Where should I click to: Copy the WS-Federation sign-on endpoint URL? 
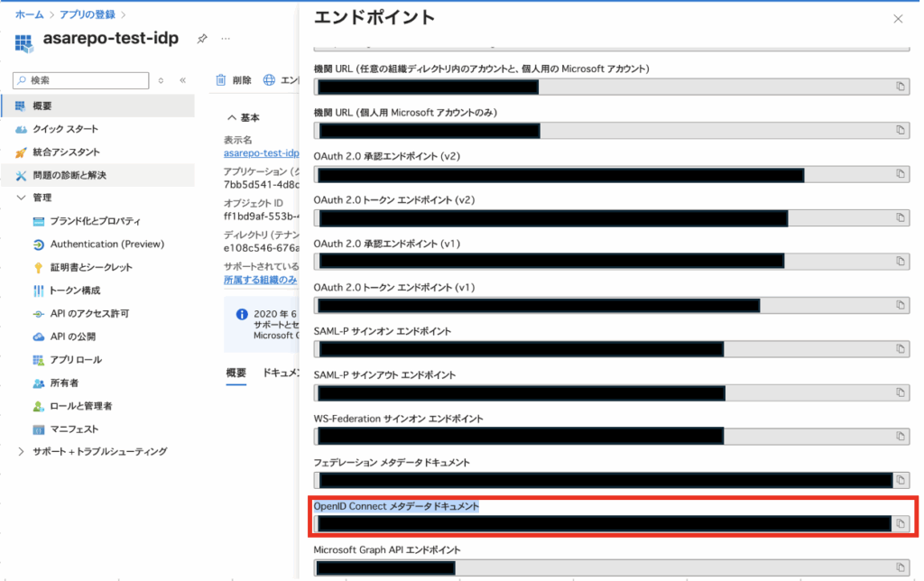point(900,437)
